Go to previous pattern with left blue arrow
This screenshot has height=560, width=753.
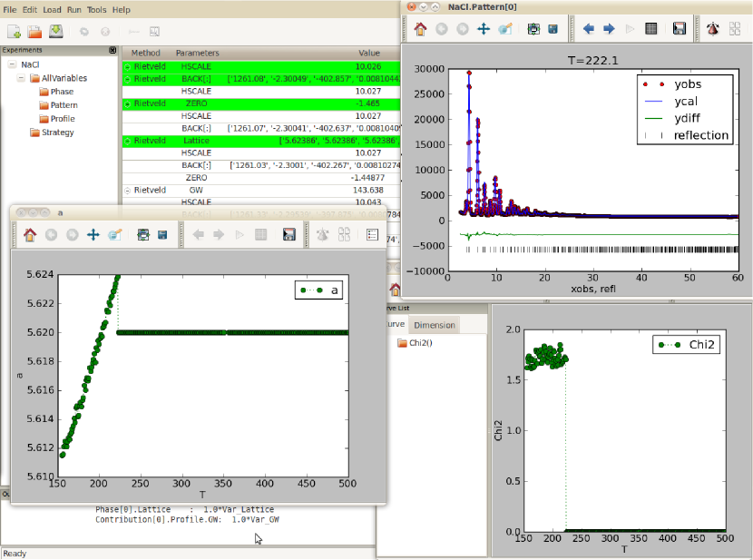[x=588, y=29]
